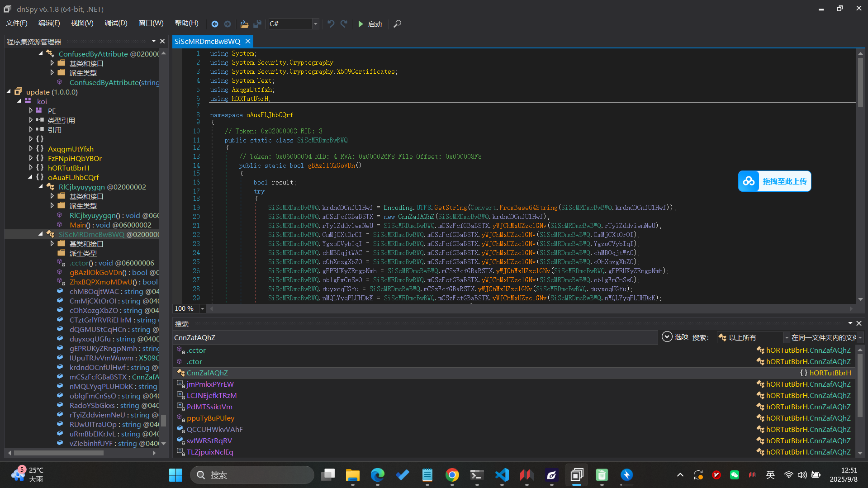Expand the hORTutBbrH namespace in tree
The width and height of the screenshot is (868, 488).
[x=30, y=168]
